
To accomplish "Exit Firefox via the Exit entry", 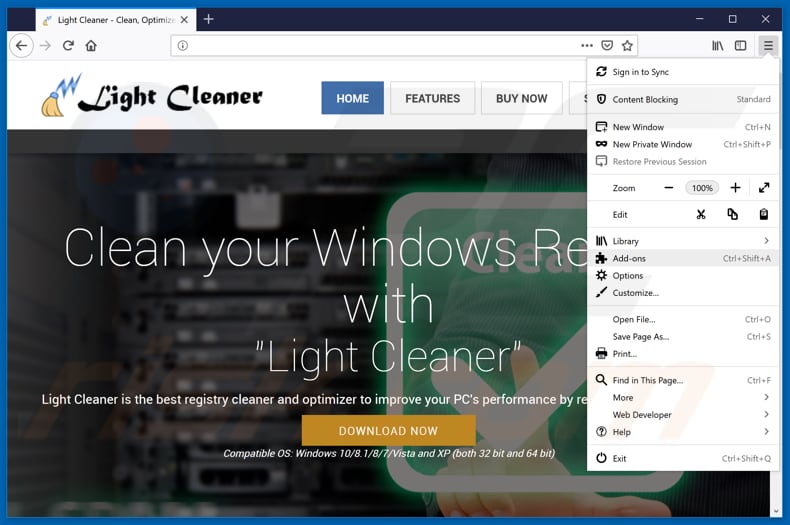I will (683, 458).
